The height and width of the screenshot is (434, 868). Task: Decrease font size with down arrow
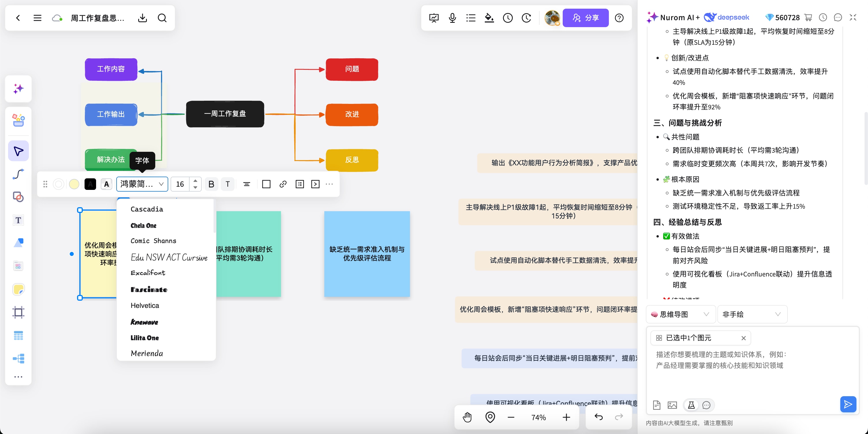195,188
